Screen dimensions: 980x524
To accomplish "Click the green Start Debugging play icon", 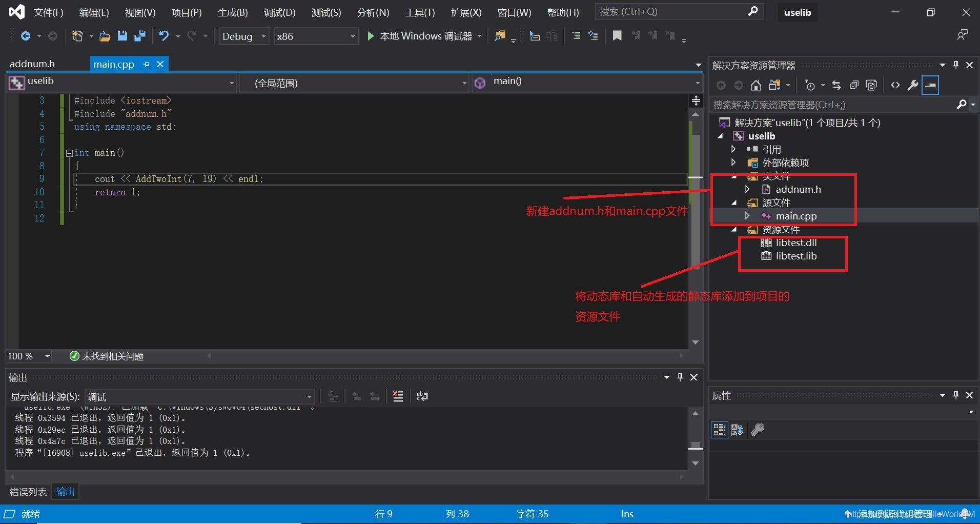I will coord(371,36).
